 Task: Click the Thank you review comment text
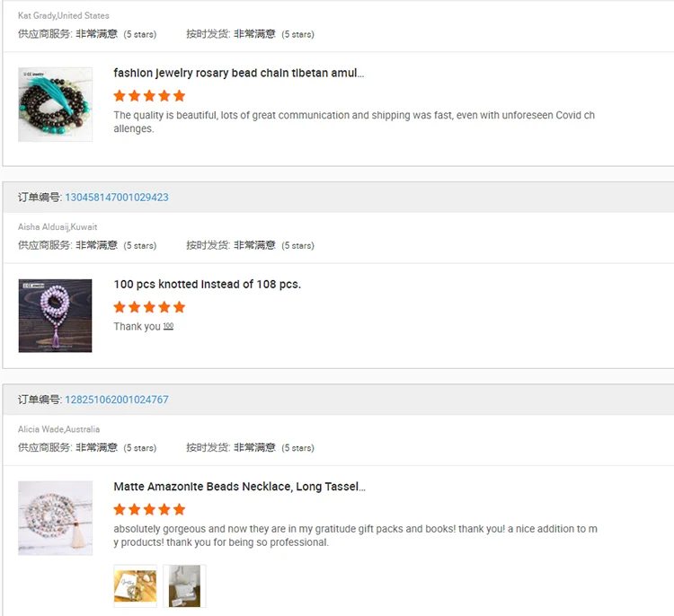coord(137,327)
